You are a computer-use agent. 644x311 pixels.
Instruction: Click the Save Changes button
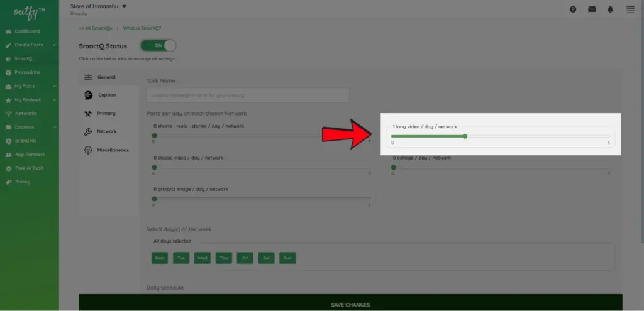[x=350, y=305]
